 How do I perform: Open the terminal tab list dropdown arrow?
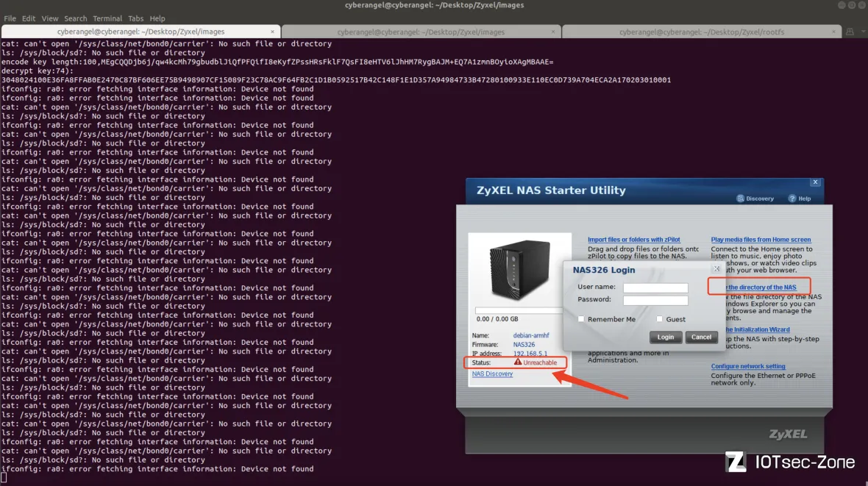click(x=862, y=32)
